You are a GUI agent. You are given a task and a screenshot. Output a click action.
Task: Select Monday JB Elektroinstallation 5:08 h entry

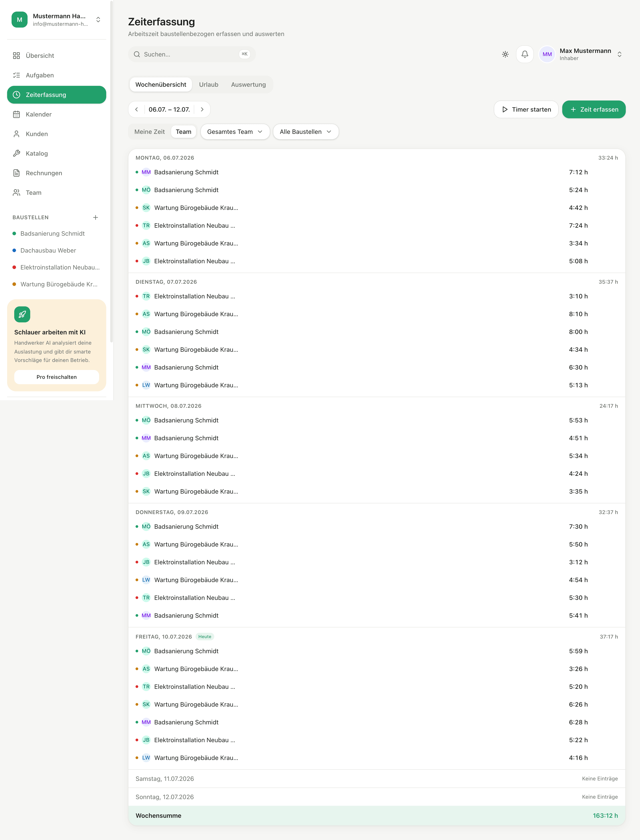pyautogui.click(x=377, y=261)
